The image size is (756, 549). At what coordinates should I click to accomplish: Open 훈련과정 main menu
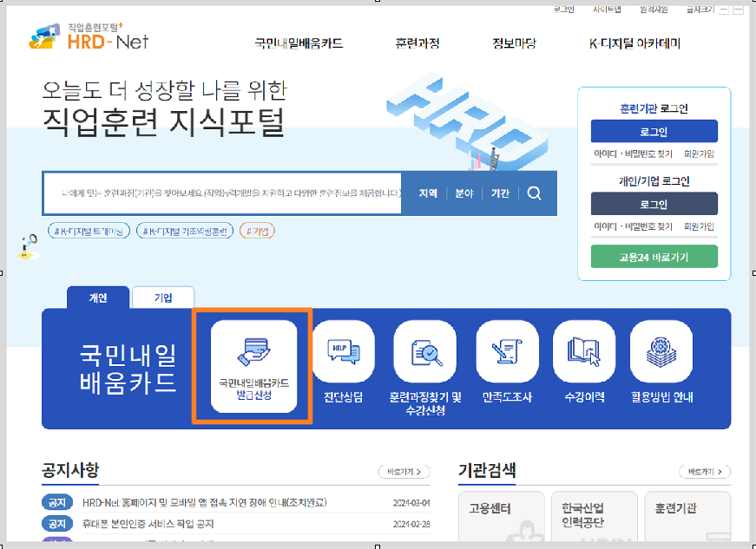[417, 43]
